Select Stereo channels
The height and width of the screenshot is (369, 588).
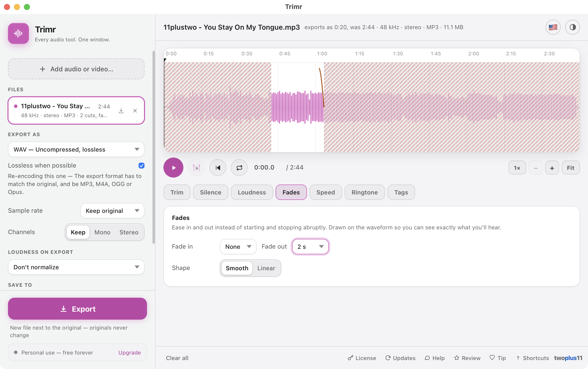tap(129, 232)
